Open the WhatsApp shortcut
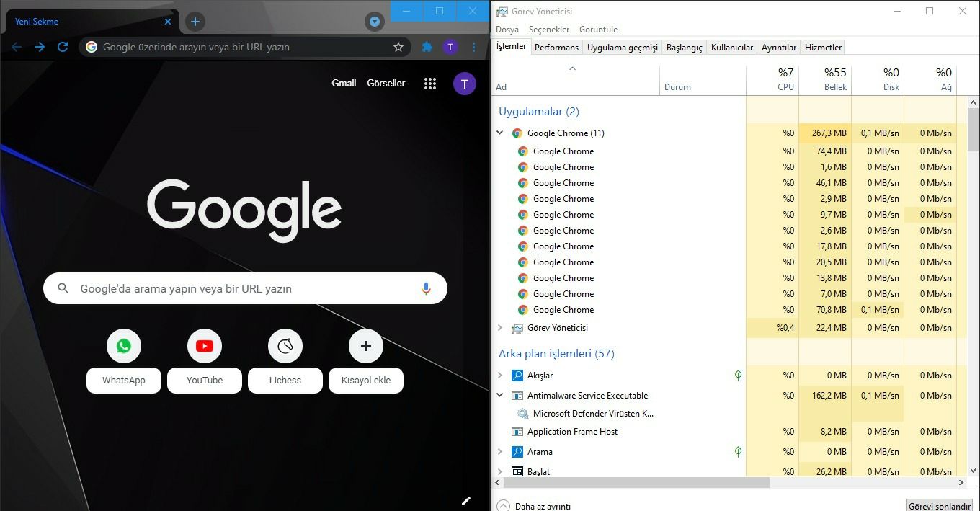 pos(124,346)
